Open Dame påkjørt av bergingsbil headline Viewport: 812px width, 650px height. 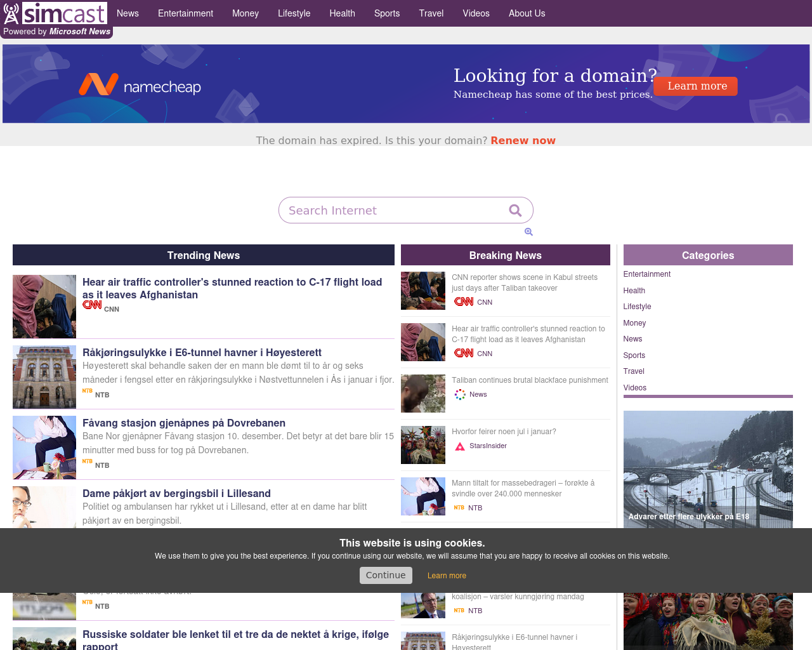click(176, 493)
